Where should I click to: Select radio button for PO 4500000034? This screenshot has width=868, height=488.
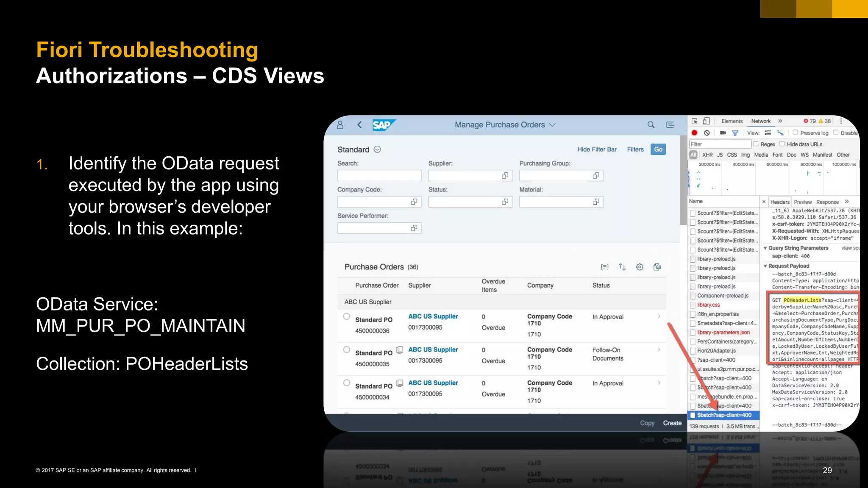(x=347, y=383)
